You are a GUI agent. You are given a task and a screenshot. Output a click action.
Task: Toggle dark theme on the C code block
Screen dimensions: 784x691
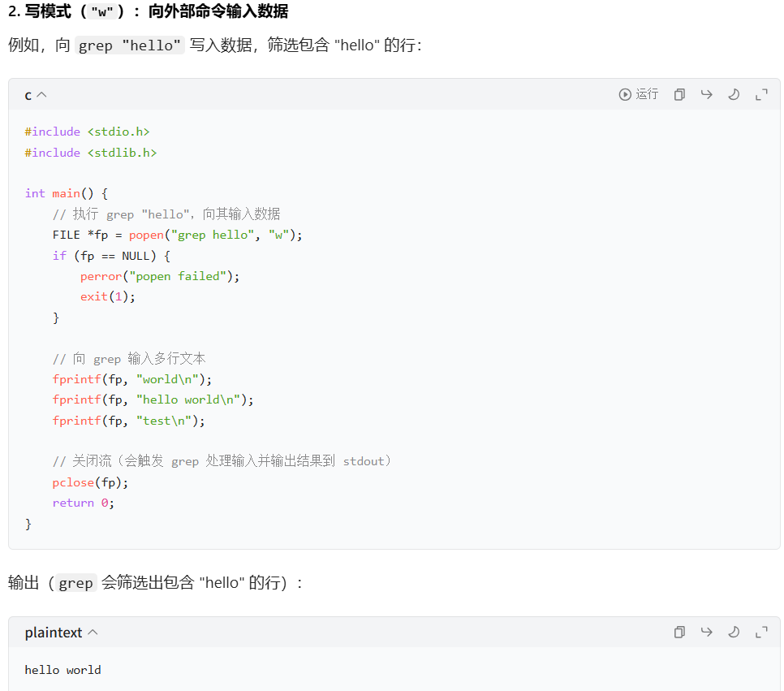(x=734, y=94)
